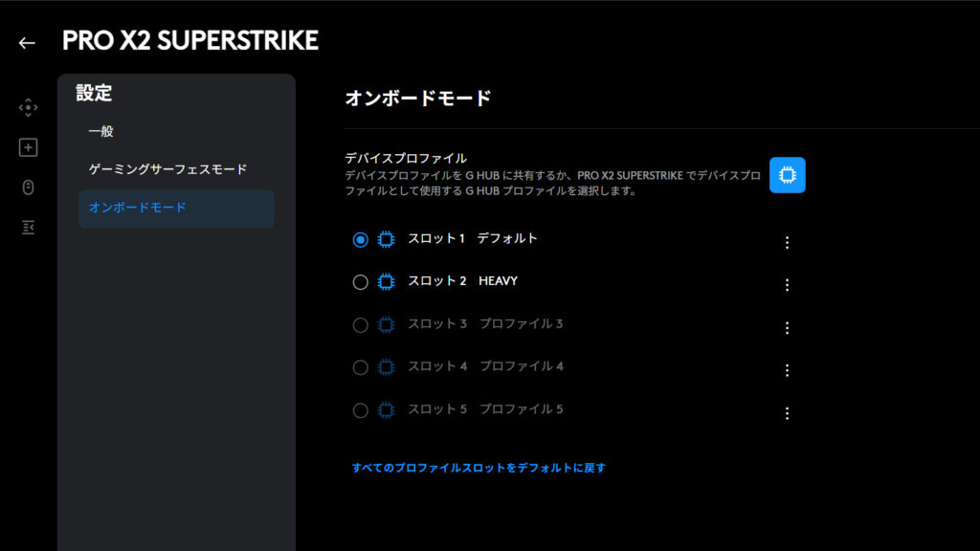
Task: Select the スロット 5 radio button
Action: click(x=360, y=410)
